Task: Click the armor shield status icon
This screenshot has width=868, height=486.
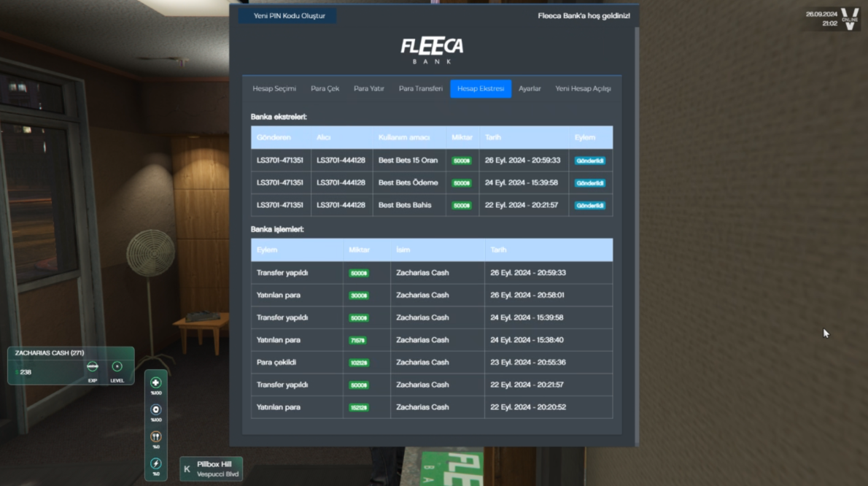Action: click(x=155, y=409)
